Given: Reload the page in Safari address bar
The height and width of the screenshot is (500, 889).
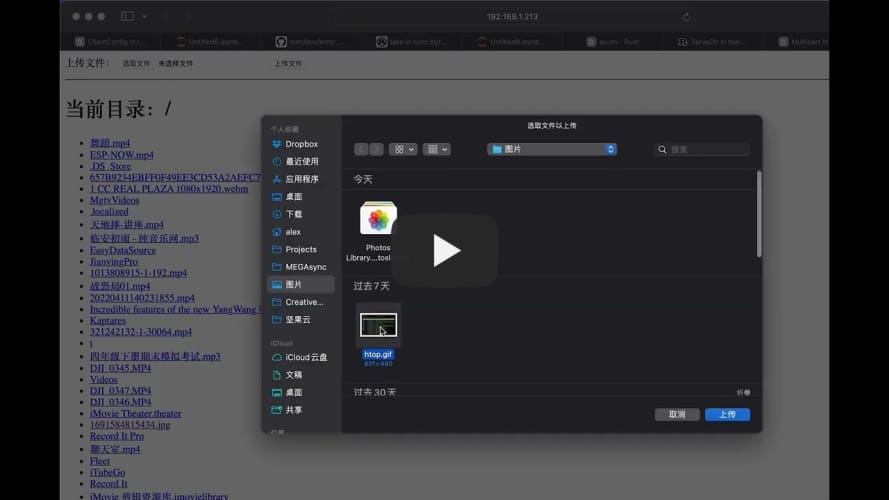Looking at the screenshot, I should click(687, 17).
